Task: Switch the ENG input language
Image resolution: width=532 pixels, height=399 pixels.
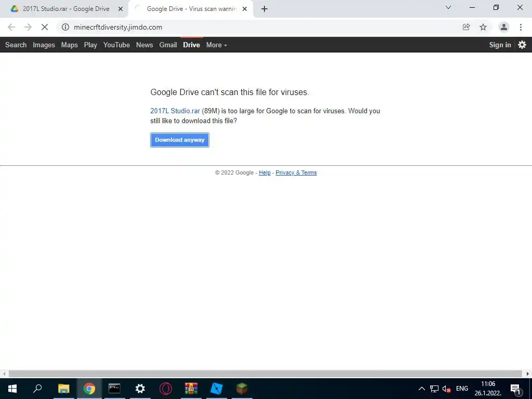Action: click(x=462, y=389)
